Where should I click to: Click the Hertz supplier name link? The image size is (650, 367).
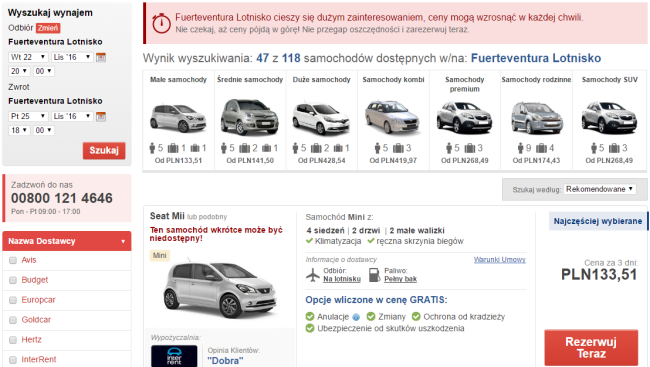click(x=32, y=340)
